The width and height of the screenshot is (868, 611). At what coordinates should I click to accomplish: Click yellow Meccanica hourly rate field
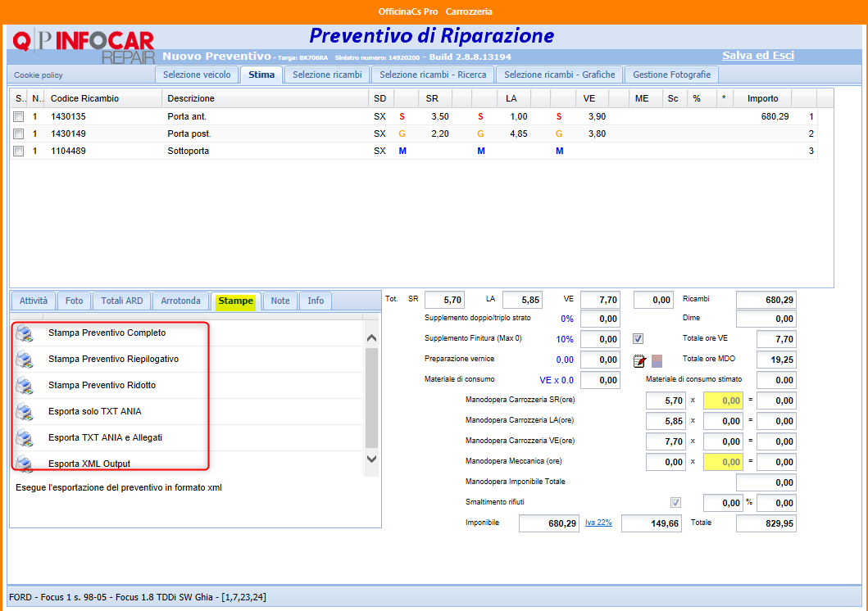[x=723, y=462]
